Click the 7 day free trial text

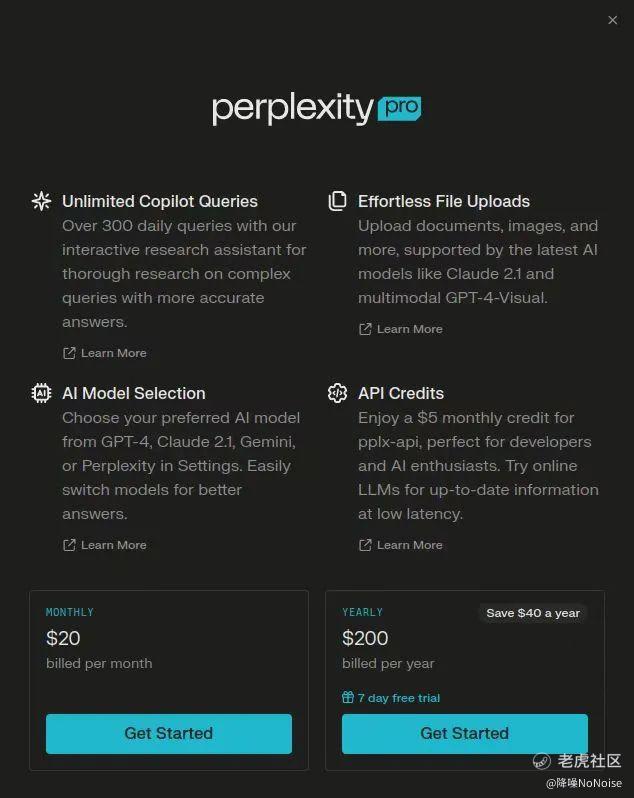pos(399,698)
